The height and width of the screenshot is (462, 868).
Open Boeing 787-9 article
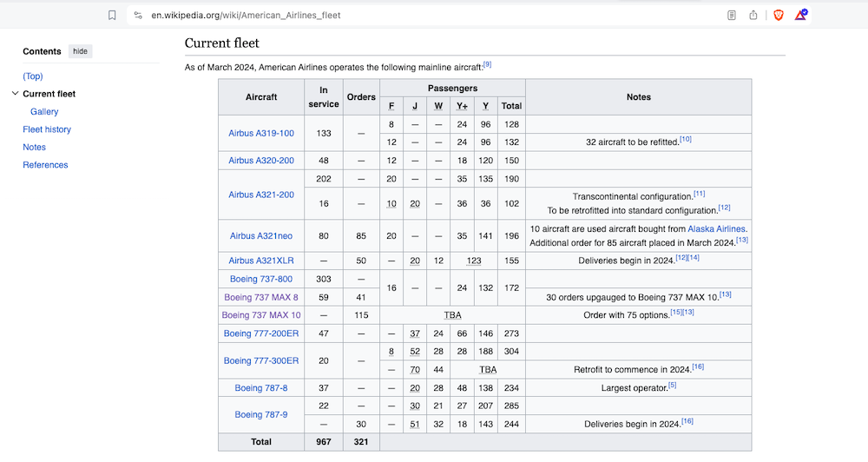pyautogui.click(x=261, y=415)
